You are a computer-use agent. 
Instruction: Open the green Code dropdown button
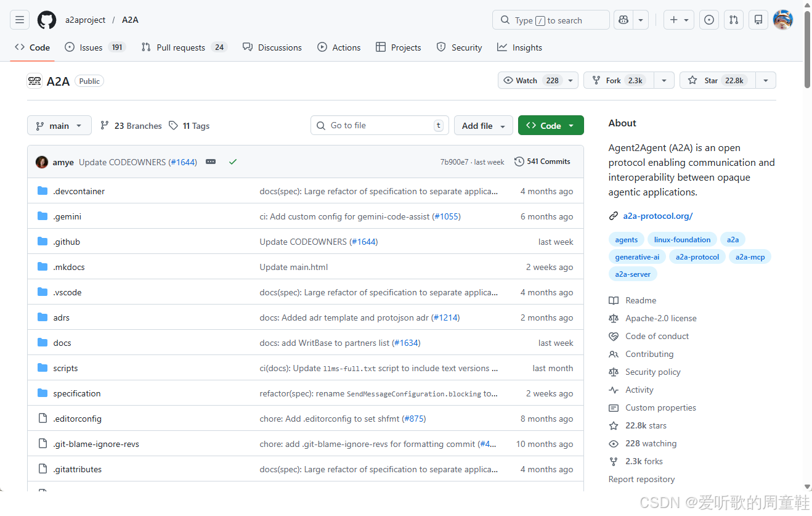click(551, 126)
